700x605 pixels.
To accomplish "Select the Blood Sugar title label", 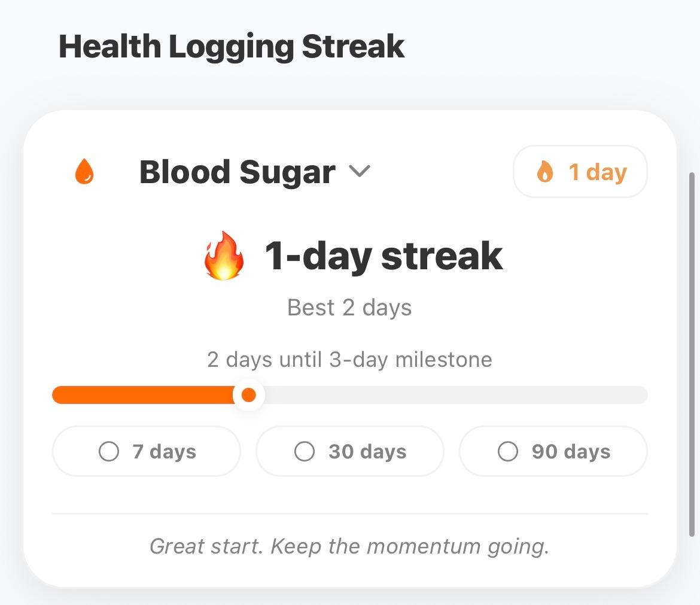I will click(x=237, y=172).
